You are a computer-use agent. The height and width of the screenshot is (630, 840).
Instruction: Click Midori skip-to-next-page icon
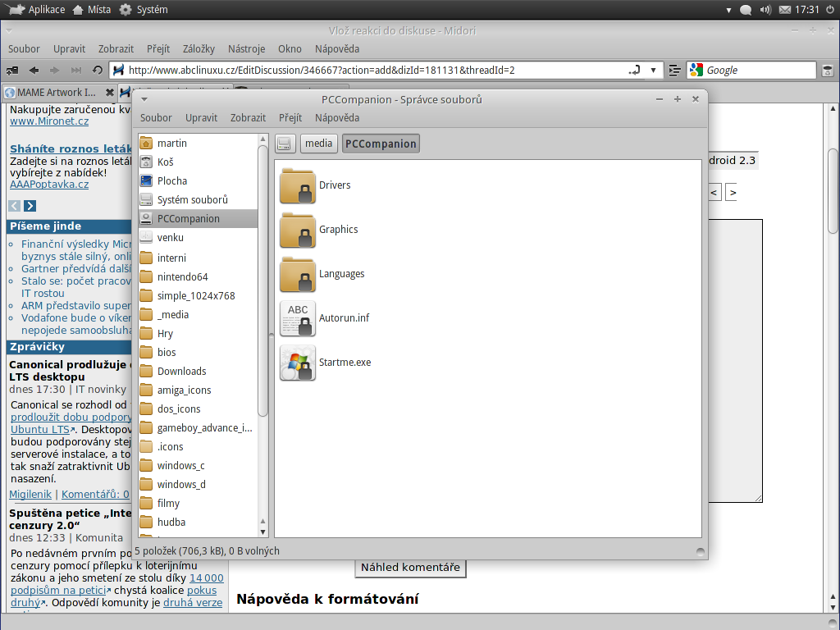coord(76,71)
